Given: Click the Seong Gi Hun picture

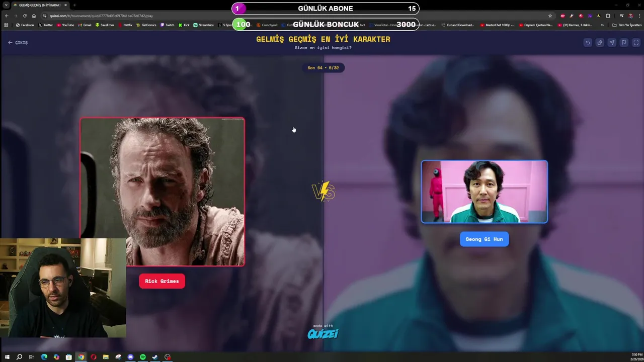Looking at the screenshot, I should pos(484,192).
